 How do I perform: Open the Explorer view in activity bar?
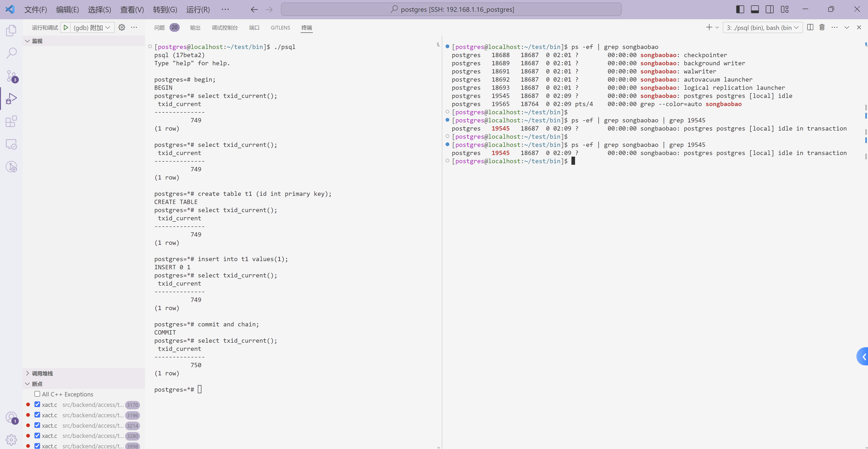(x=11, y=30)
